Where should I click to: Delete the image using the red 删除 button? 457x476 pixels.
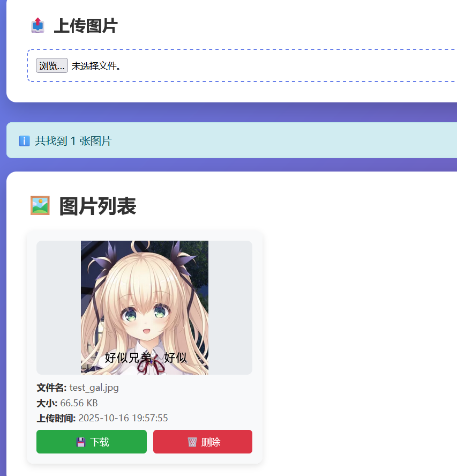[203, 442]
